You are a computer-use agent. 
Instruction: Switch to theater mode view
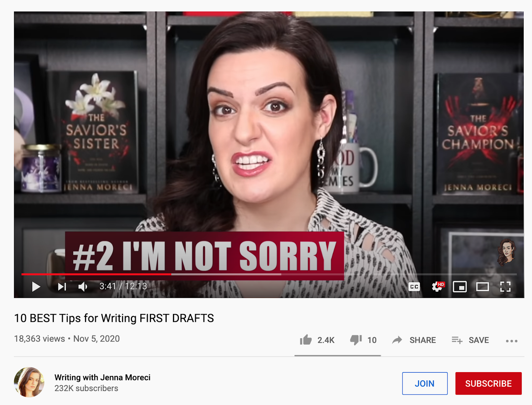[x=482, y=286]
